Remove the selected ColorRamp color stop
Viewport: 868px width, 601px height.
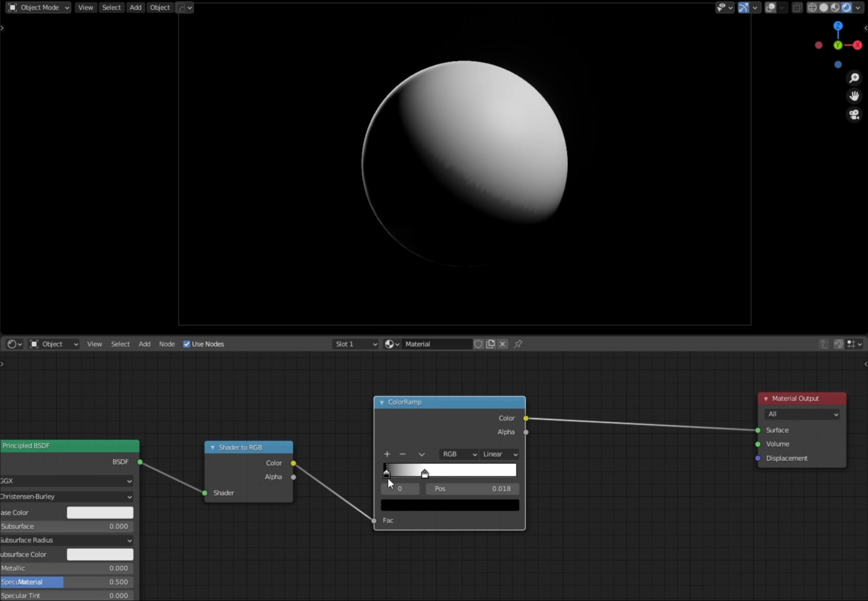coord(402,454)
